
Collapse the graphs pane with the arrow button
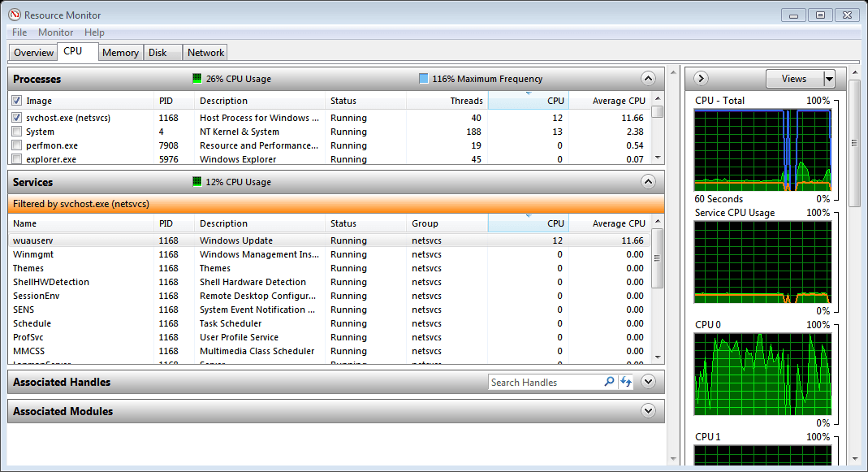pyautogui.click(x=699, y=78)
